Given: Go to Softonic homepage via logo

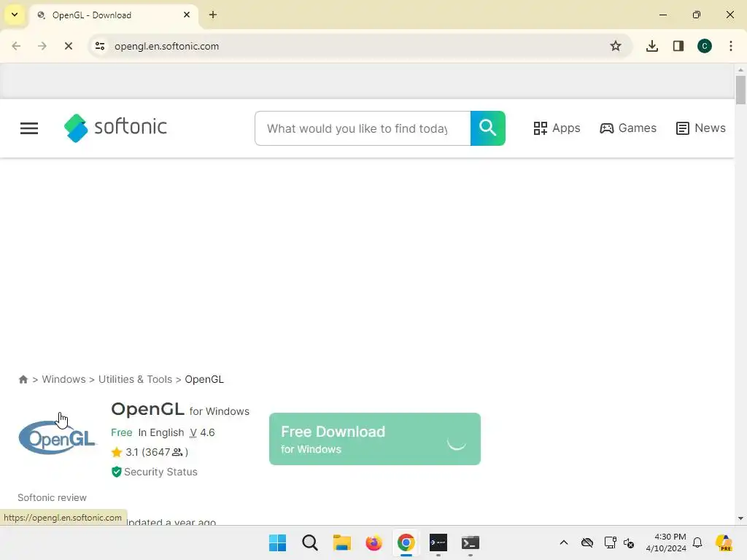Looking at the screenshot, I should pos(115,128).
